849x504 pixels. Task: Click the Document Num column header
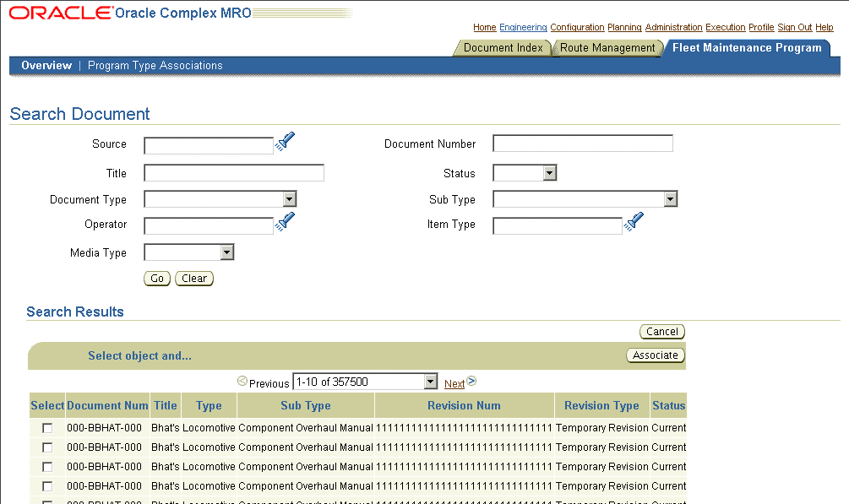coord(108,405)
